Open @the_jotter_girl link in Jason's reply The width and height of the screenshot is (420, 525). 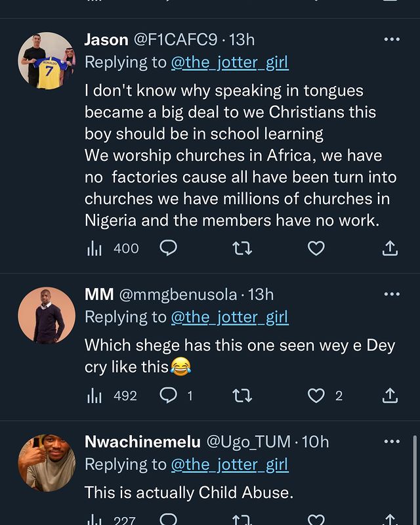(230, 62)
